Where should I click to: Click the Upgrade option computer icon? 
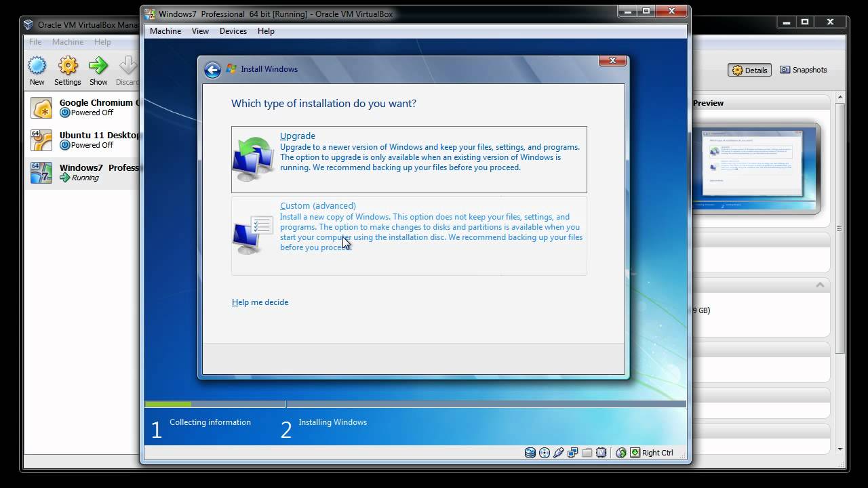(x=253, y=158)
